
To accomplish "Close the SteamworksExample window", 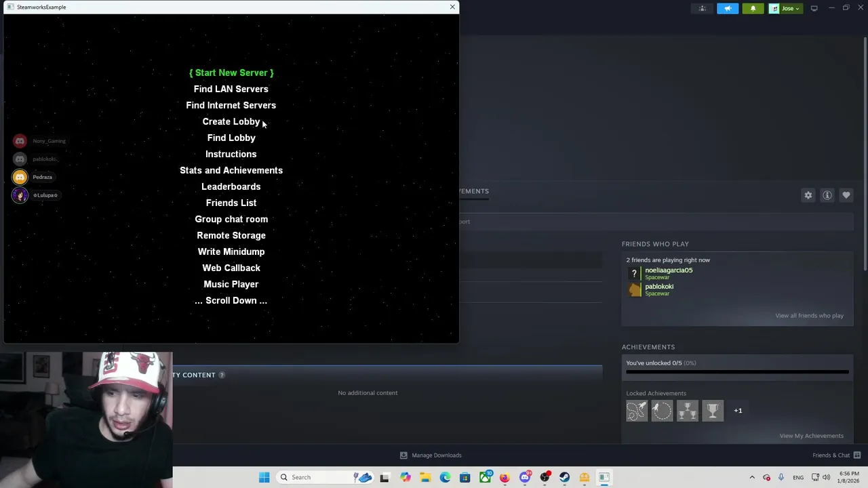I will (x=452, y=7).
